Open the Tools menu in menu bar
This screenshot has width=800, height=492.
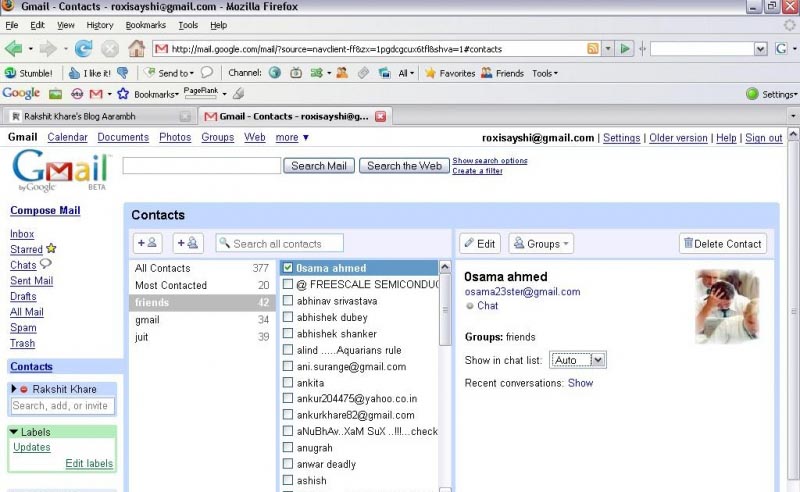click(188, 25)
